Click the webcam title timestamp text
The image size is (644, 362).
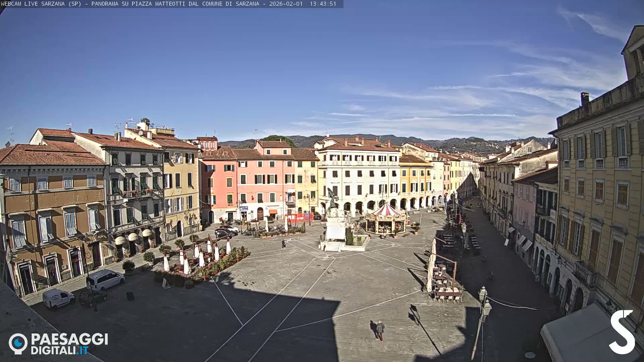point(169,4)
